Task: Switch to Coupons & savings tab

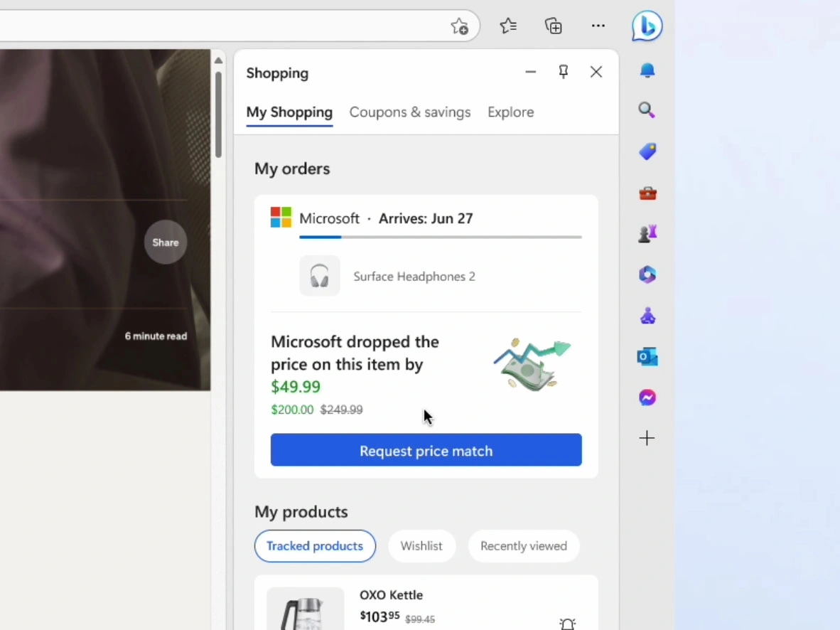Action: click(x=410, y=112)
